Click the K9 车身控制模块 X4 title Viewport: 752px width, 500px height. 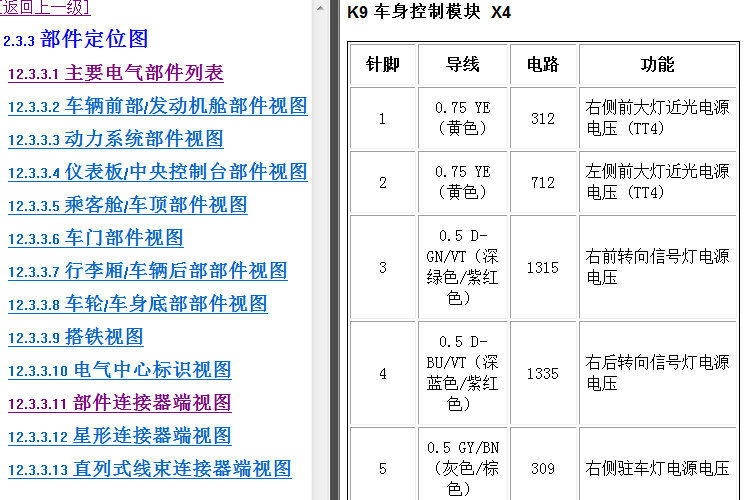pos(429,12)
